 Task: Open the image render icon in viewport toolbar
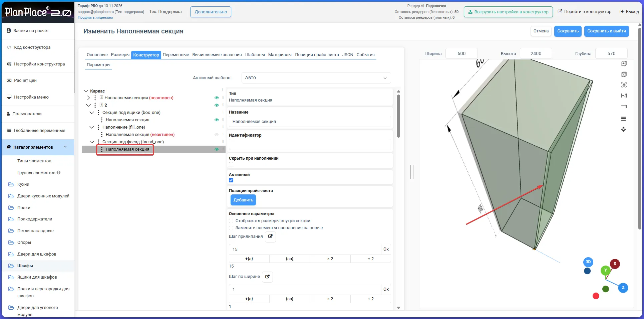click(x=624, y=96)
